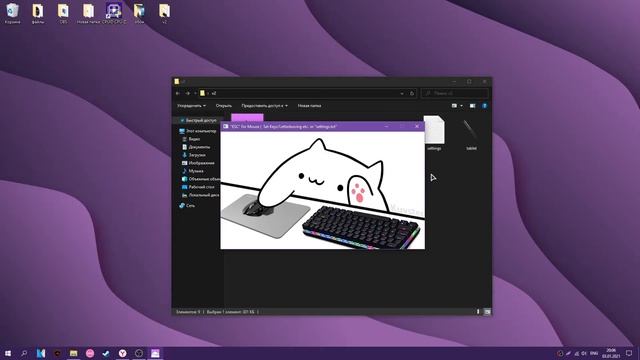Launch the CPUID CPU-Z desktop shortcut
This screenshot has height=360, width=640.
tap(113, 13)
